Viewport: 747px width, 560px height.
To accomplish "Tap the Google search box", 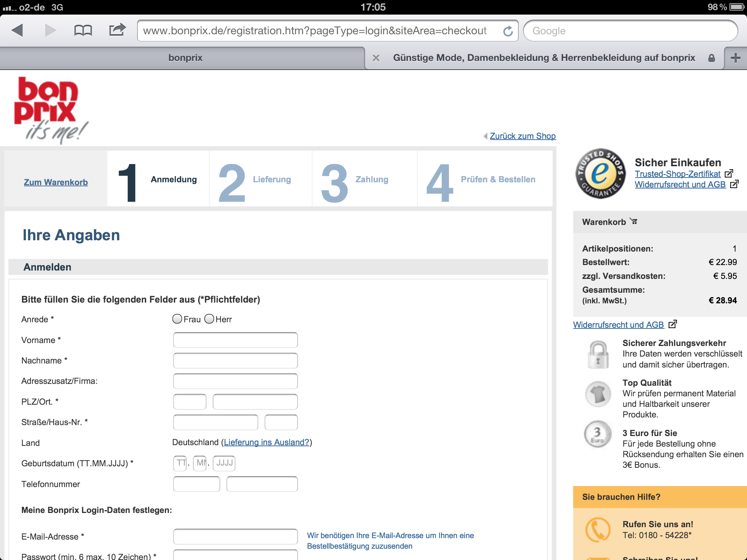I will tap(630, 31).
